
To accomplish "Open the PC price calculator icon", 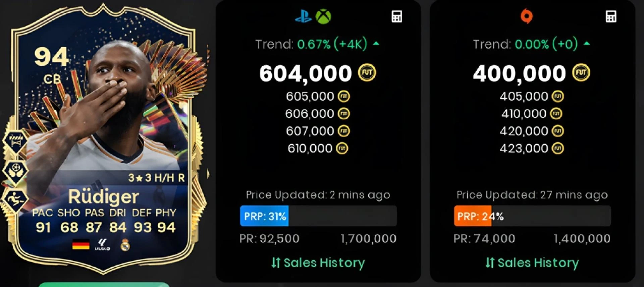I will [611, 16].
